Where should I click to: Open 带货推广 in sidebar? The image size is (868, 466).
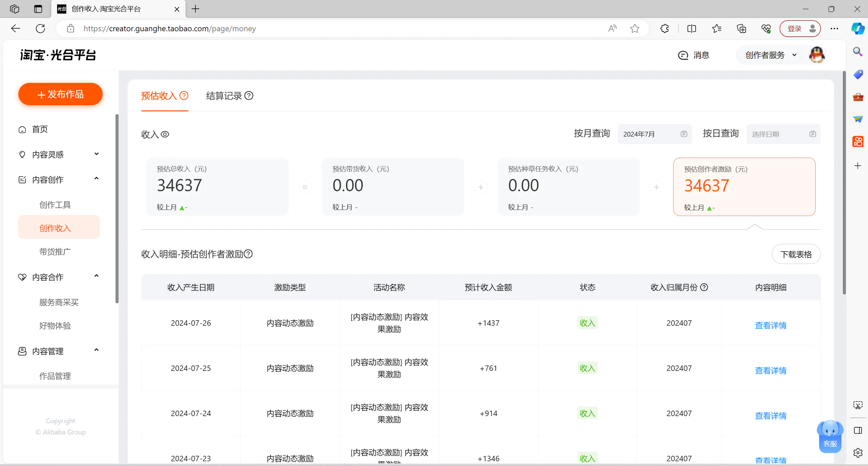(55, 252)
